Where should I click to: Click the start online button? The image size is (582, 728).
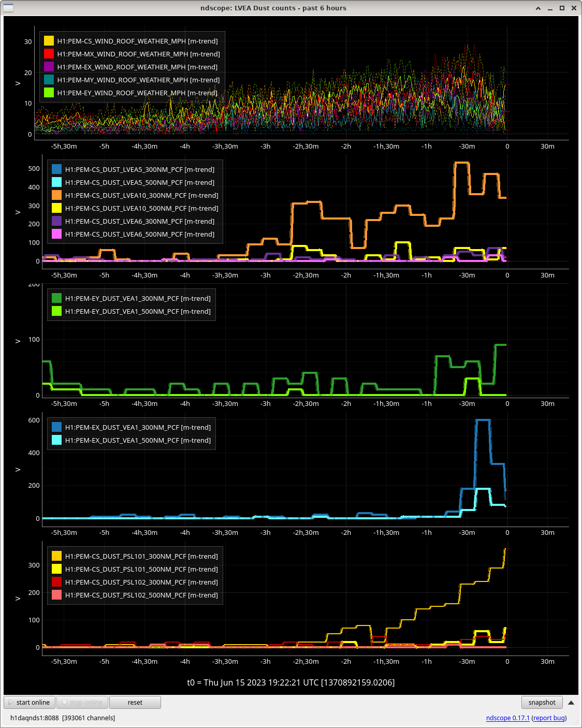(30, 702)
